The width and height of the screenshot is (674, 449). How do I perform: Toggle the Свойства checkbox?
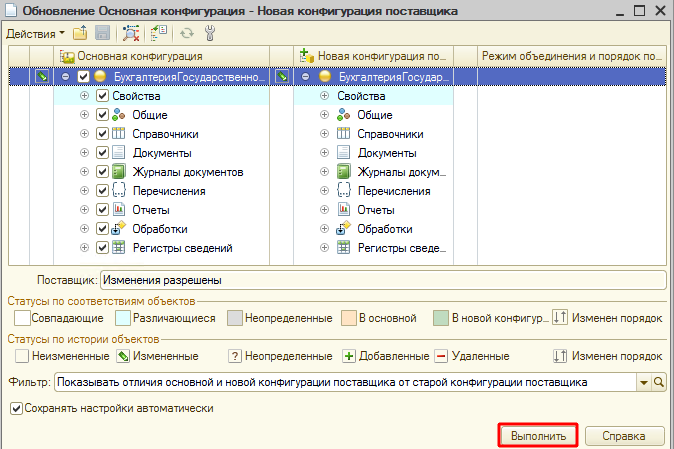pyautogui.click(x=102, y=96)
